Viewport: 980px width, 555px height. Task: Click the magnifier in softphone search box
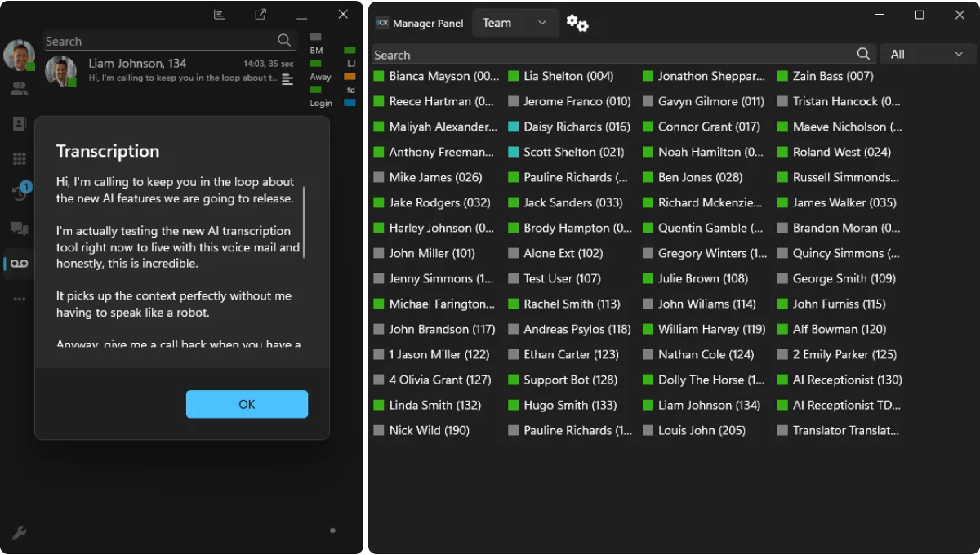pos(284,40)
